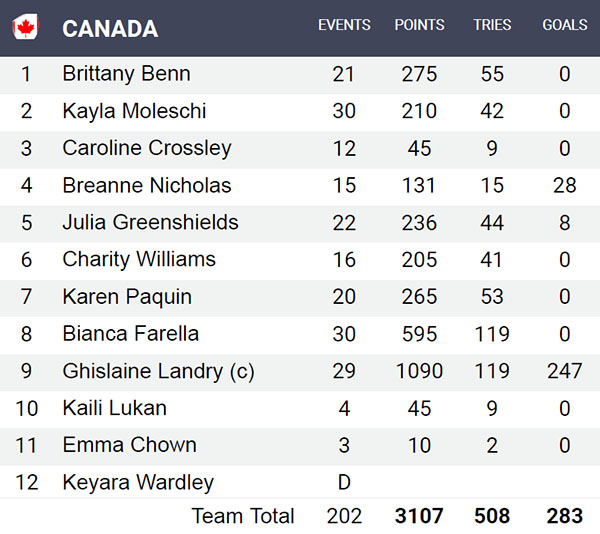Sort by the POINTS column header
The image size is (600, 534).
tap(419, 25)
